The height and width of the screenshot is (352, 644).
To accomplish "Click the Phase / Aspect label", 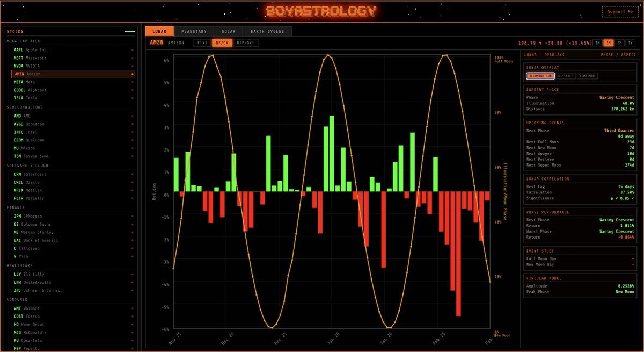I will (x=618, y=55).
